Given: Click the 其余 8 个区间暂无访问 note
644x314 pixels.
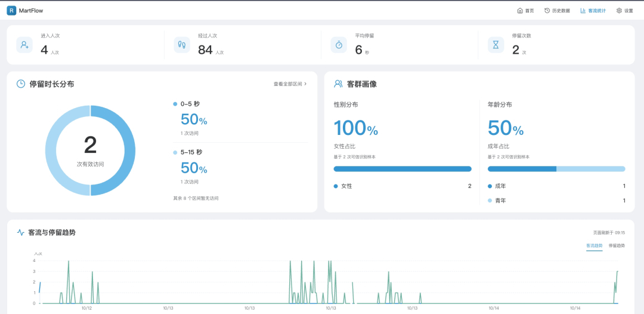Looking at the screenshot, I should [x=196, y=198].
